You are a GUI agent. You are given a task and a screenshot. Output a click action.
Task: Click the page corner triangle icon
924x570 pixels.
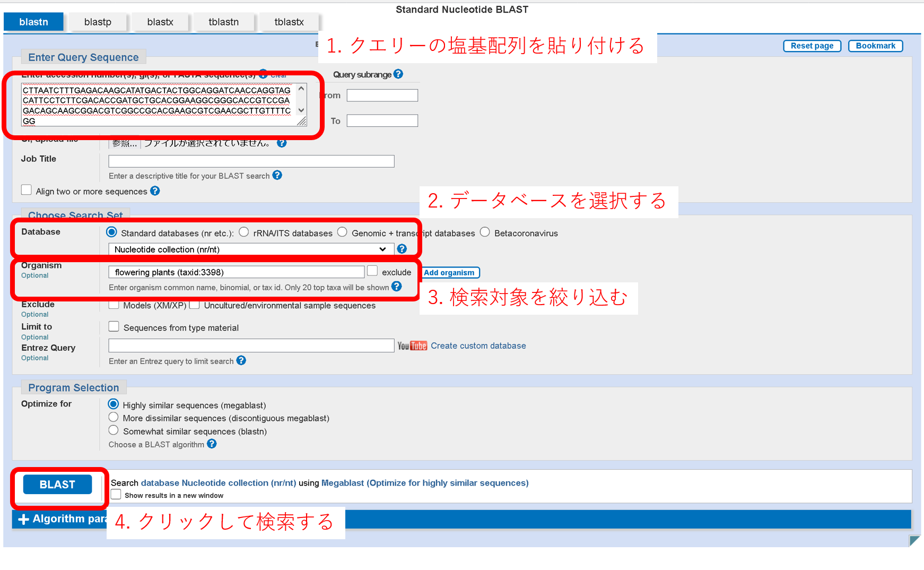click(914, 541)
